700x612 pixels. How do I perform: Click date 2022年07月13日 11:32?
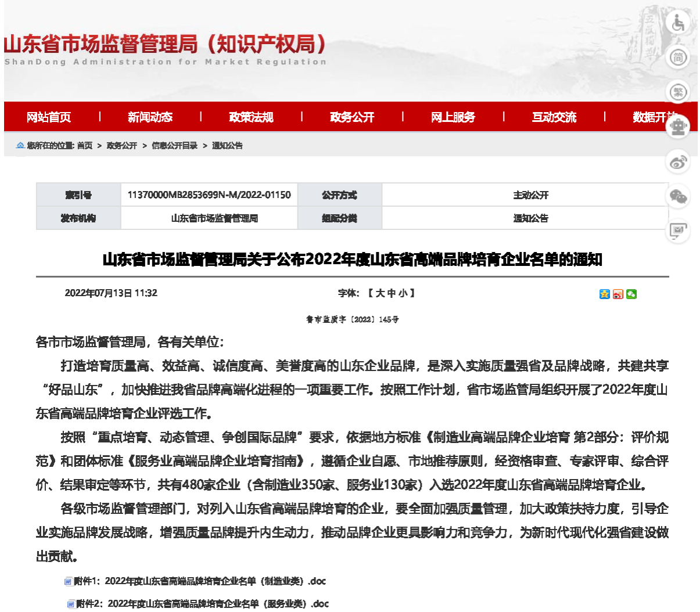point(111,293)
